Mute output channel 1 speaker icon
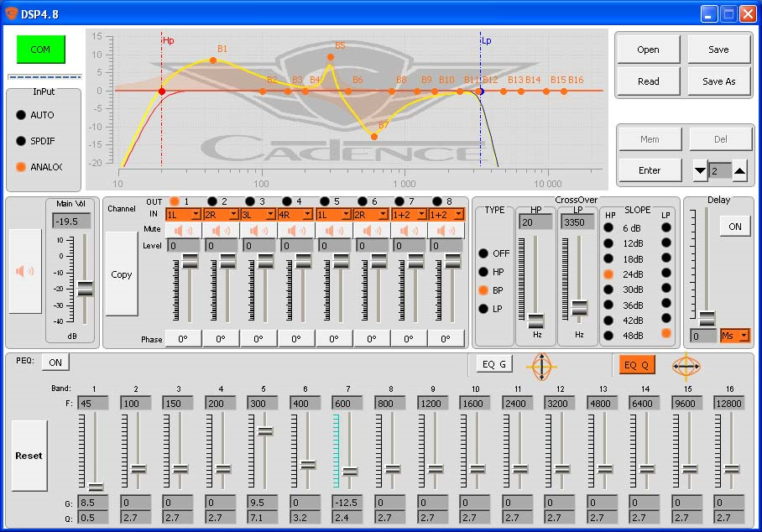762x532 pixels. [x=183, y=230]
